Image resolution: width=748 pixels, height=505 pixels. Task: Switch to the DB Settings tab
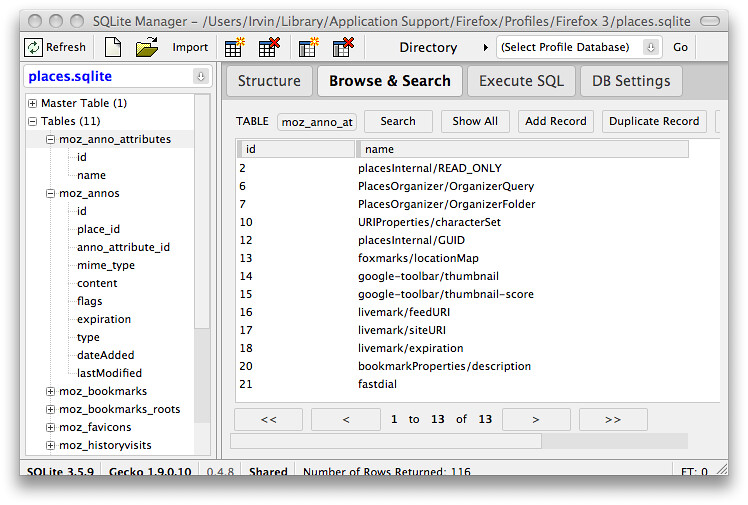(631, 81)
